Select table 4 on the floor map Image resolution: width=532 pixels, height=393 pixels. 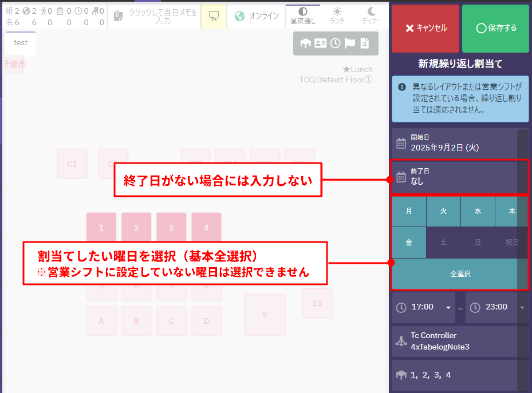tap(206, 227)
